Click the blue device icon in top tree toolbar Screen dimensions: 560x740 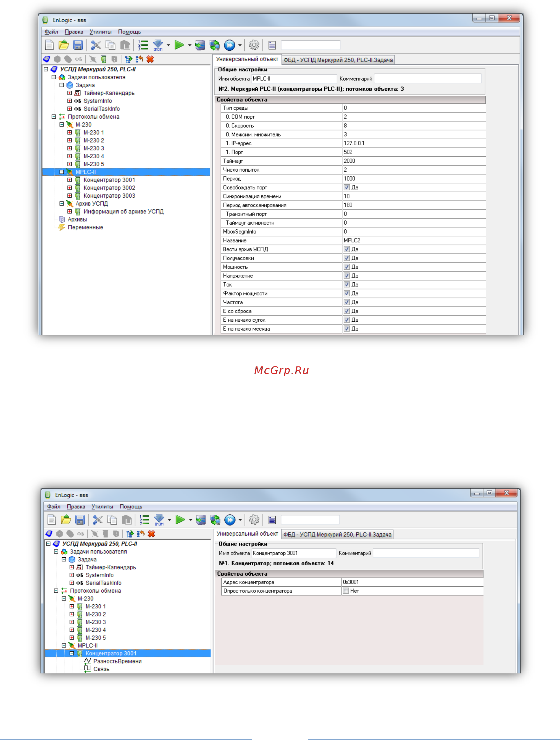(x=46, y=59)
